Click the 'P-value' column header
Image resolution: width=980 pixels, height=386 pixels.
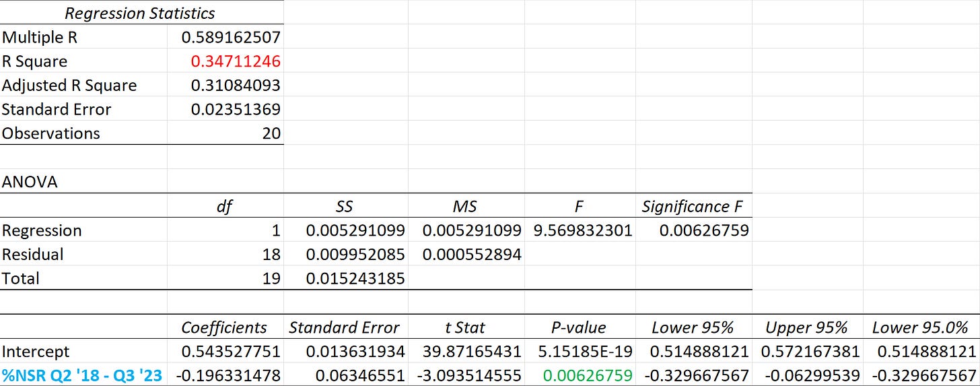580,327
